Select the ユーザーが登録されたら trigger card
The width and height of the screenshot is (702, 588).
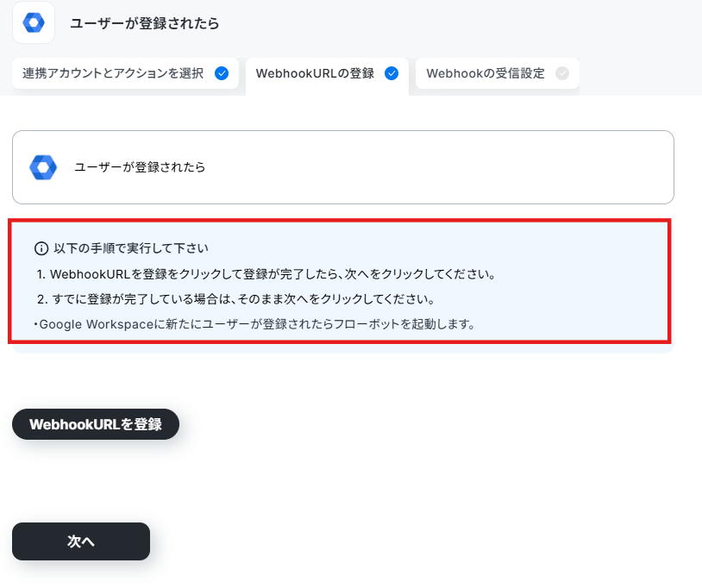click(x=343, y=167)
